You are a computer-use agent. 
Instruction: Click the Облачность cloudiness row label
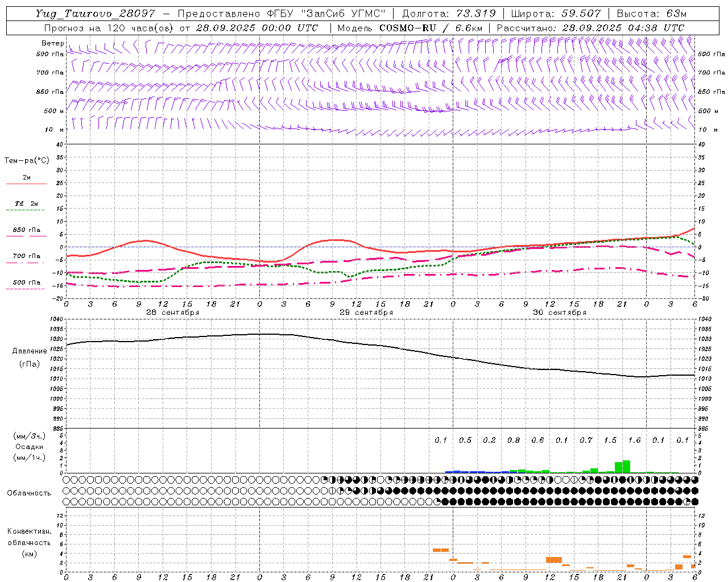(x=29, y=493)
